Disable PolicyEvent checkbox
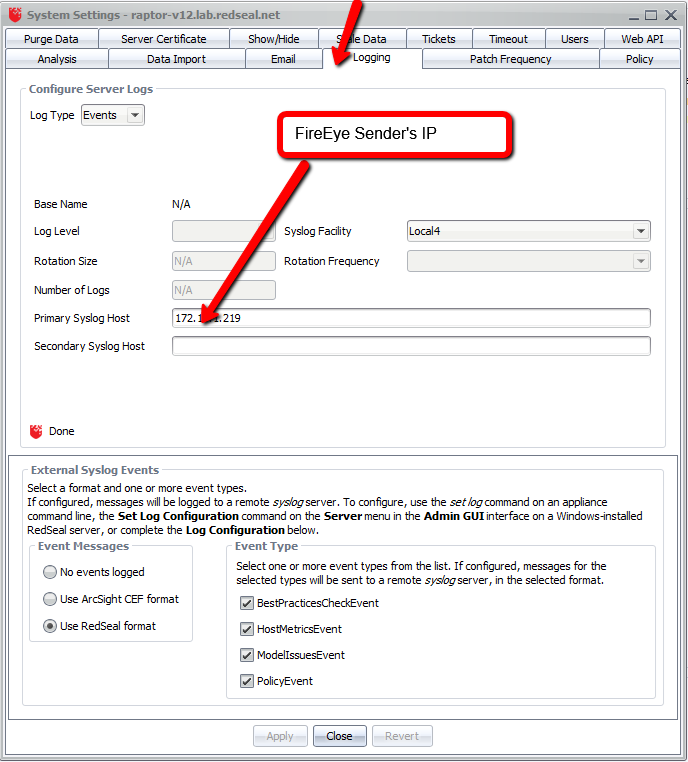688x762 pixels. (247, 681)
